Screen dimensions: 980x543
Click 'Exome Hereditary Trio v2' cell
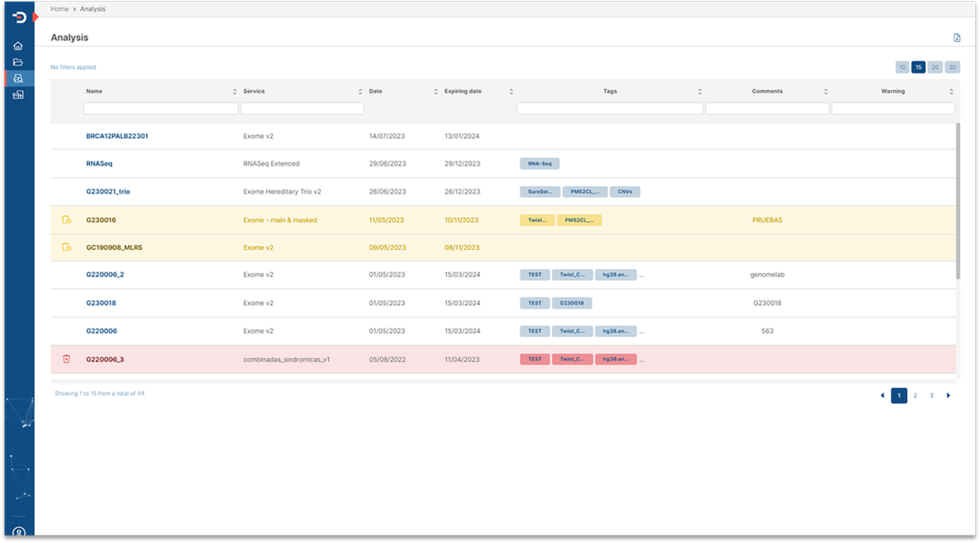click(x=282, y=192)
